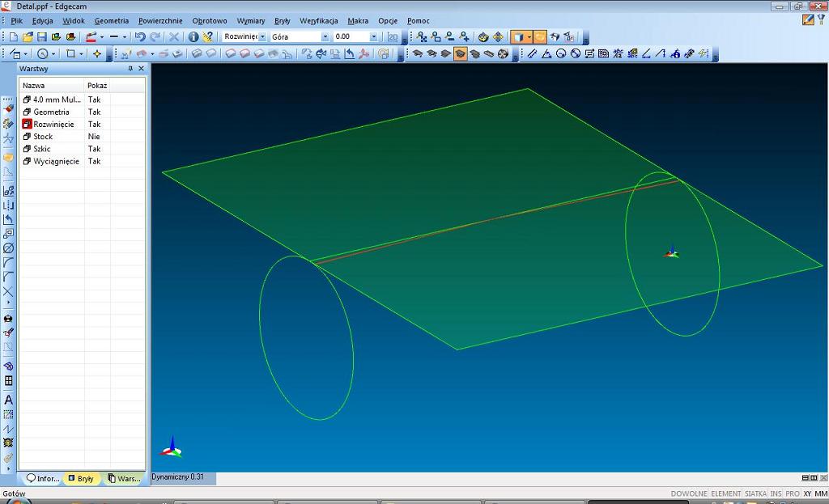Open the Plik menu

[x=16, y=20]
